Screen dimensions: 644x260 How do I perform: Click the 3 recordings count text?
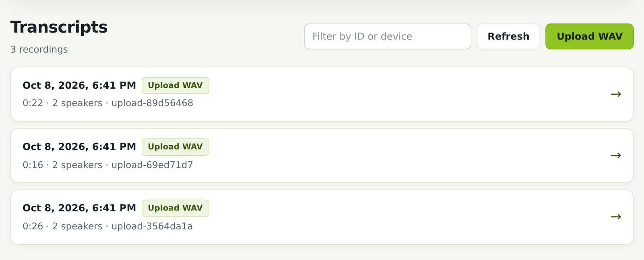(x=39, y=49)
